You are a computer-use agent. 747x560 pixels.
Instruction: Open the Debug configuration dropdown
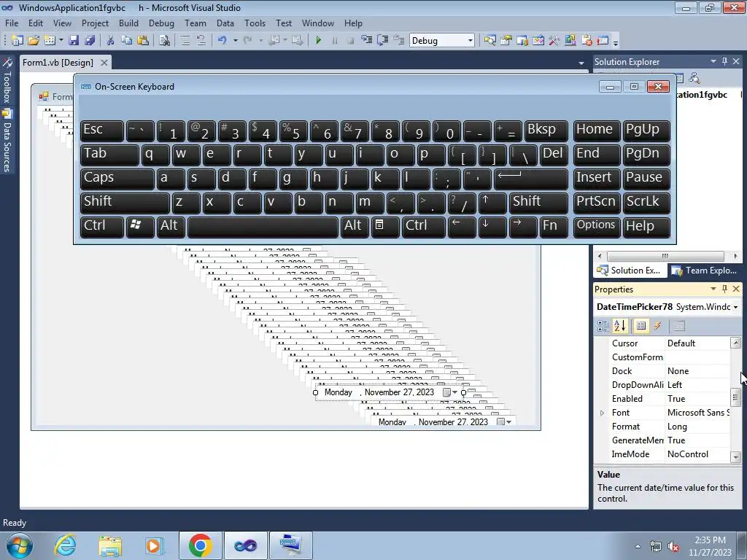pos(471,41)
